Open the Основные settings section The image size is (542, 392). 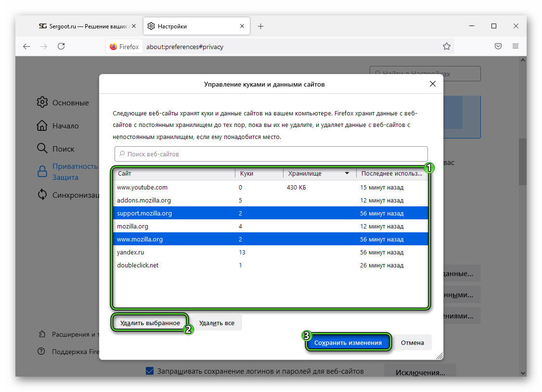click(70, 102)
